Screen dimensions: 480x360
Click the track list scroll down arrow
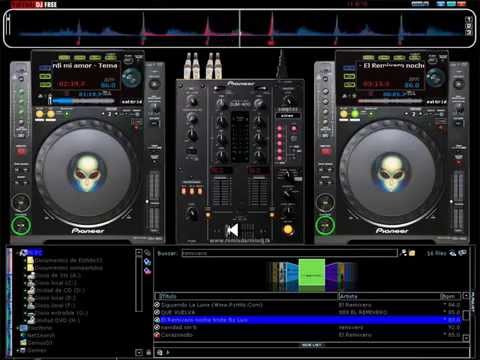coord(466,338)
